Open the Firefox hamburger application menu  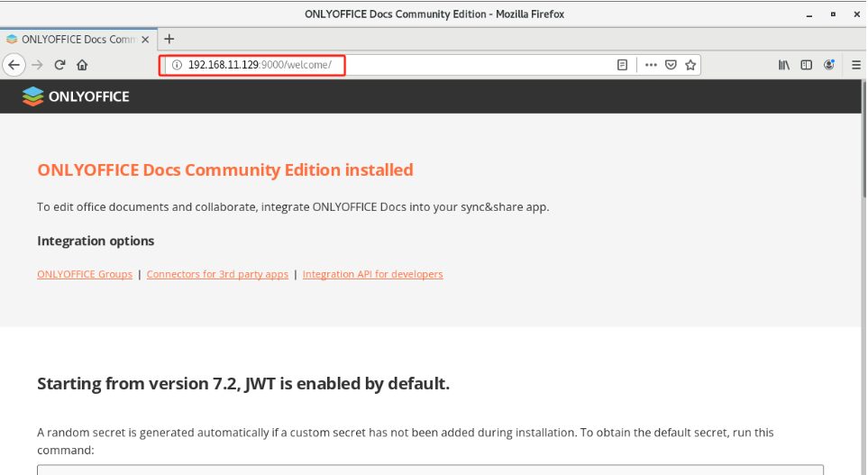856,65
